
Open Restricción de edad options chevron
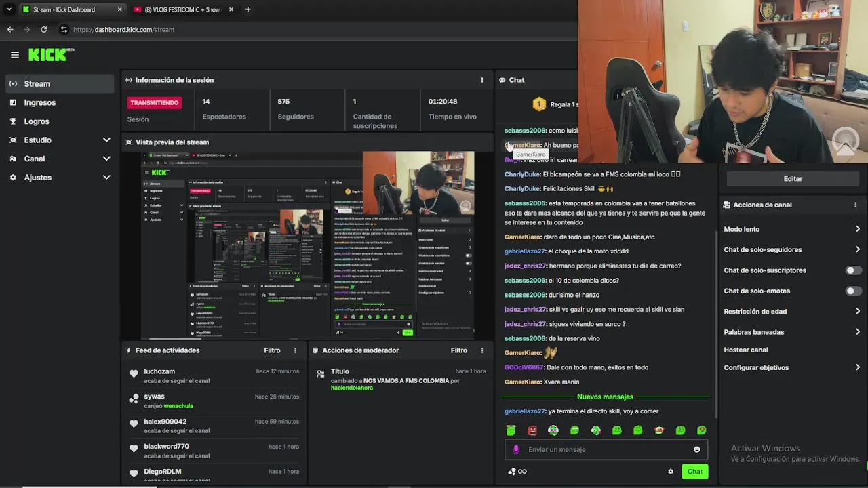(857, 312)
